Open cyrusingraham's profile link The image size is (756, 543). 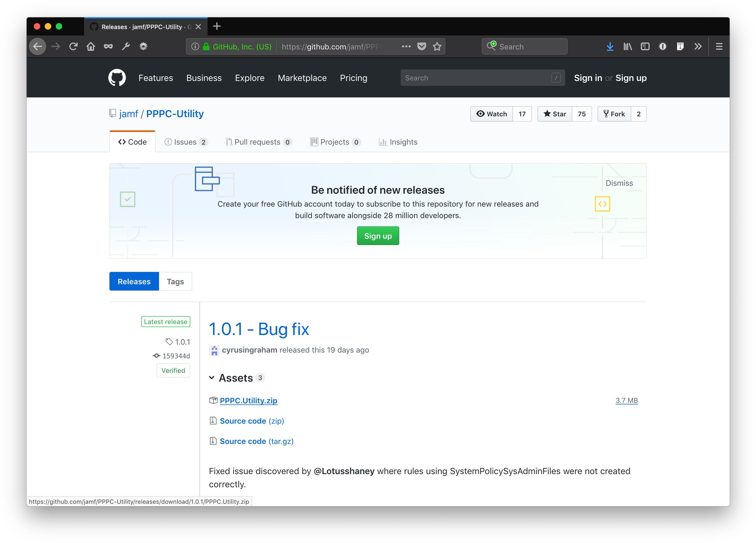point(249,350)
